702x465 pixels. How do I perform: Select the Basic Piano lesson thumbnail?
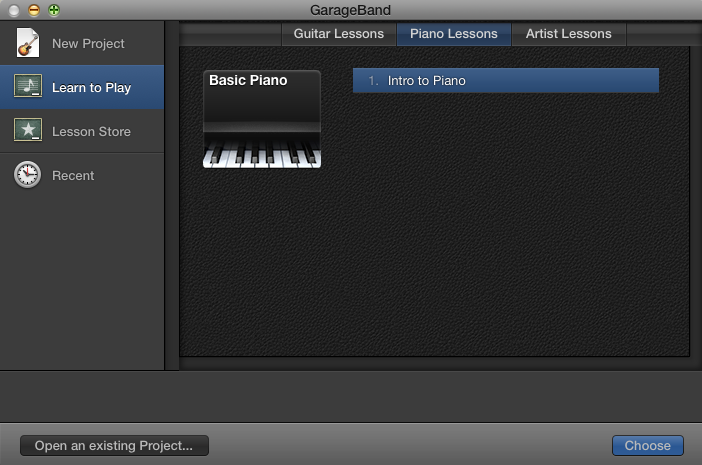262,119
